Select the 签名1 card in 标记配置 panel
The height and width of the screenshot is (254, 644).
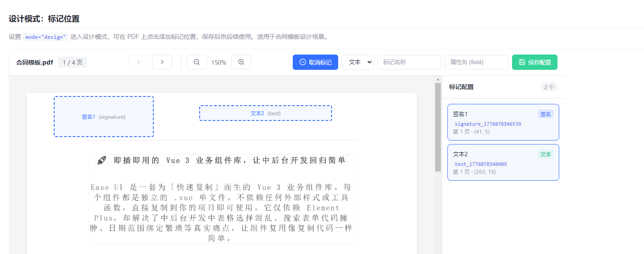click(x=503, y=122)
